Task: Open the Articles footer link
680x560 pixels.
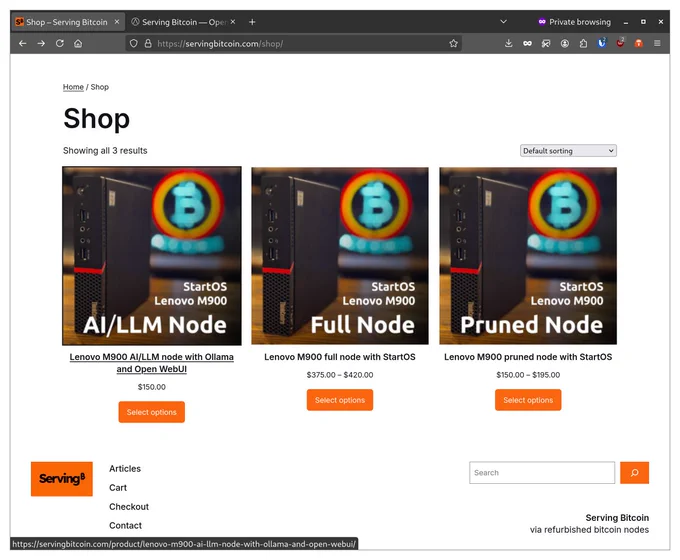Action: point(125,468)
